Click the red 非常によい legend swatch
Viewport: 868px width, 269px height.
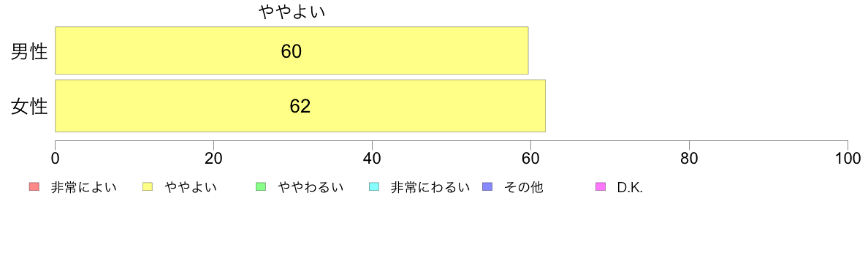point(34,187)
